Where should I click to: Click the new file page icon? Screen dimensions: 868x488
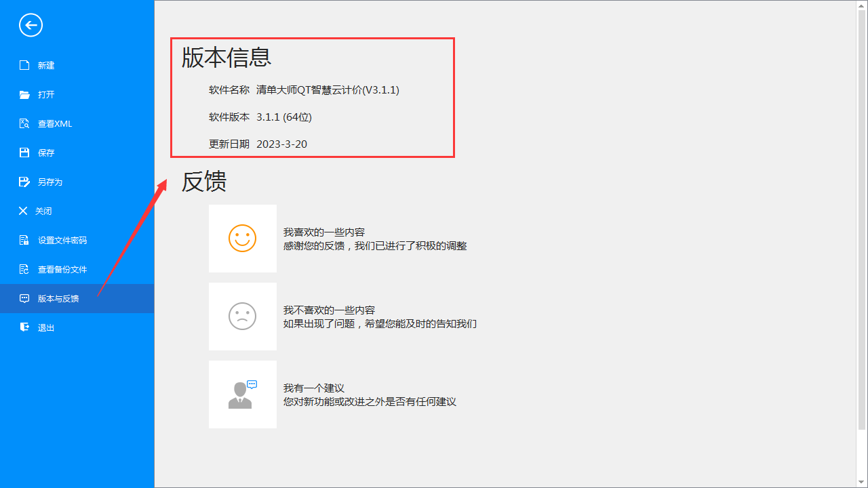pyautogui.click(x=24, y=65)
